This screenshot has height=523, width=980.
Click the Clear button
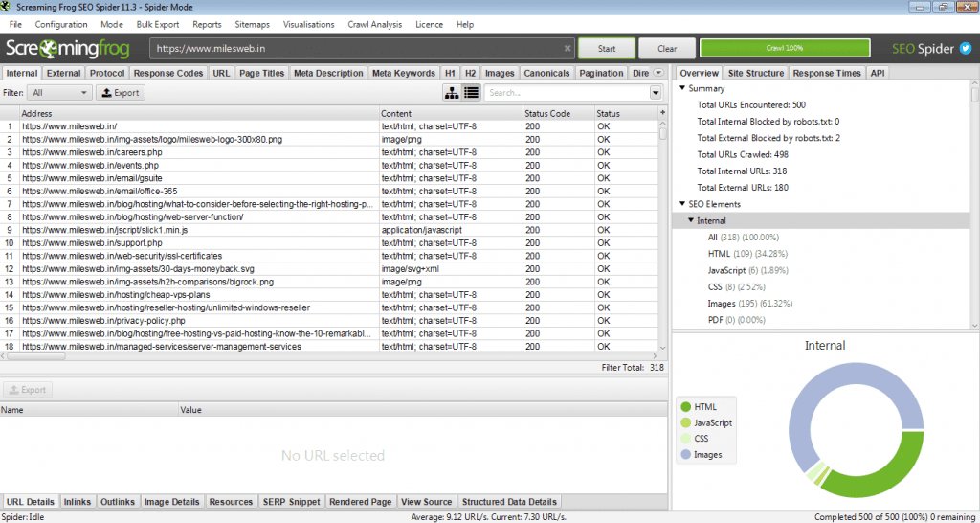click(667, 48)
